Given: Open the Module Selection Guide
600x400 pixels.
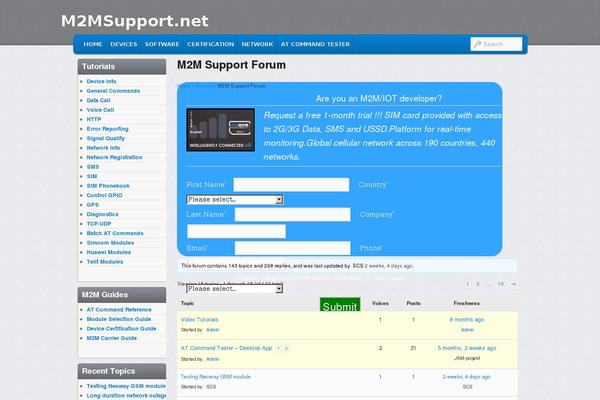Looking at the screenshot, I should [119, 319].
